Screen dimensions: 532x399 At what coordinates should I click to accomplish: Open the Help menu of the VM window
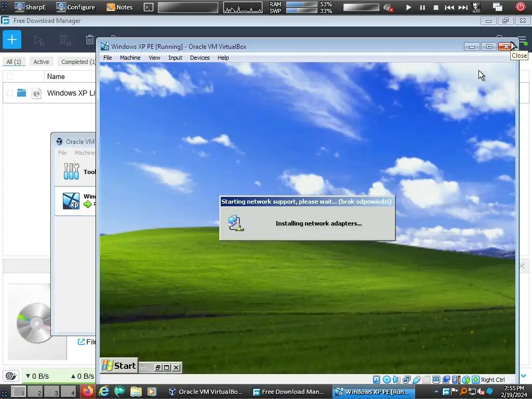223,58
